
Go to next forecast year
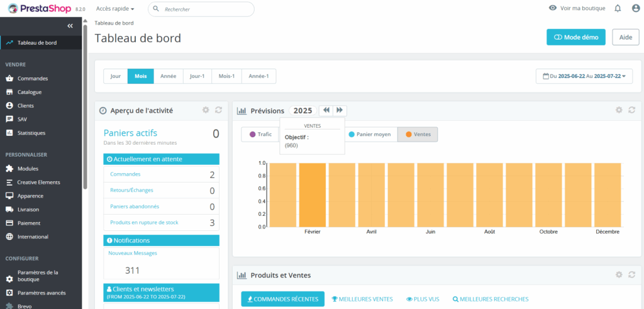340,111
